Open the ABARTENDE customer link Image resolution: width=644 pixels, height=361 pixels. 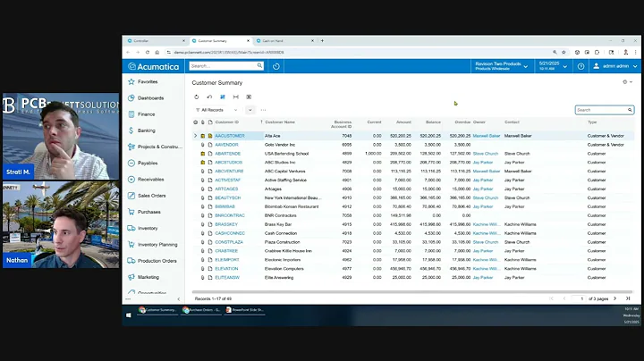click(x=227, y=154)
